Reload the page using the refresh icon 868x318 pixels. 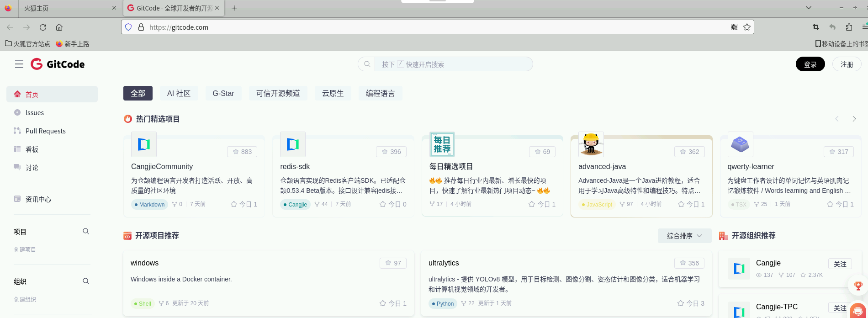pyautogui.click(x=43, y=27)
